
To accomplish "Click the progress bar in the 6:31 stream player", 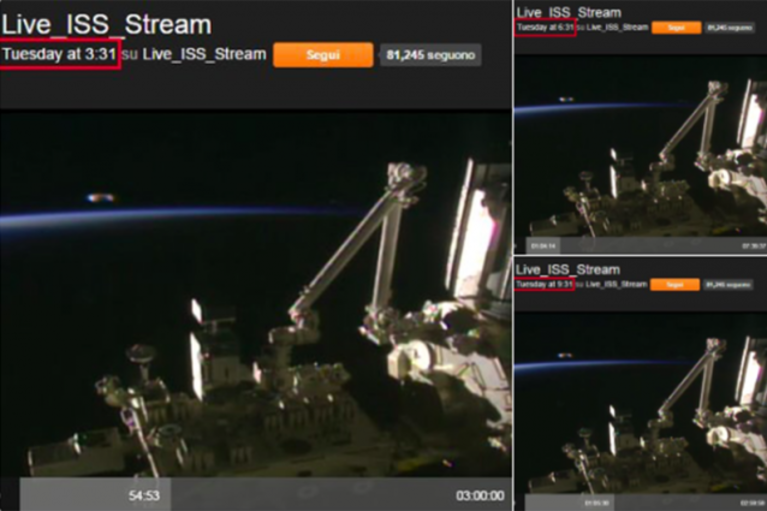I will click(x=646, y=245).
